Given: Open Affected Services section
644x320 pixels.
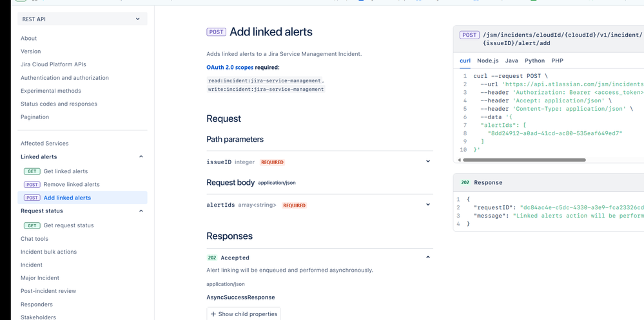Looking at the screenshot, I should click(x=44, y=143).
